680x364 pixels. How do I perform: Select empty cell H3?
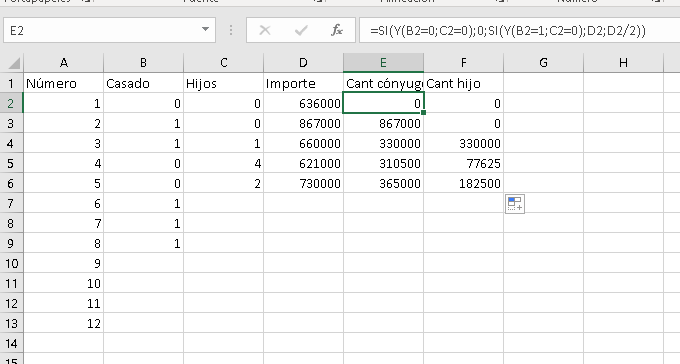pyautogui.click(x=623, y=123)
